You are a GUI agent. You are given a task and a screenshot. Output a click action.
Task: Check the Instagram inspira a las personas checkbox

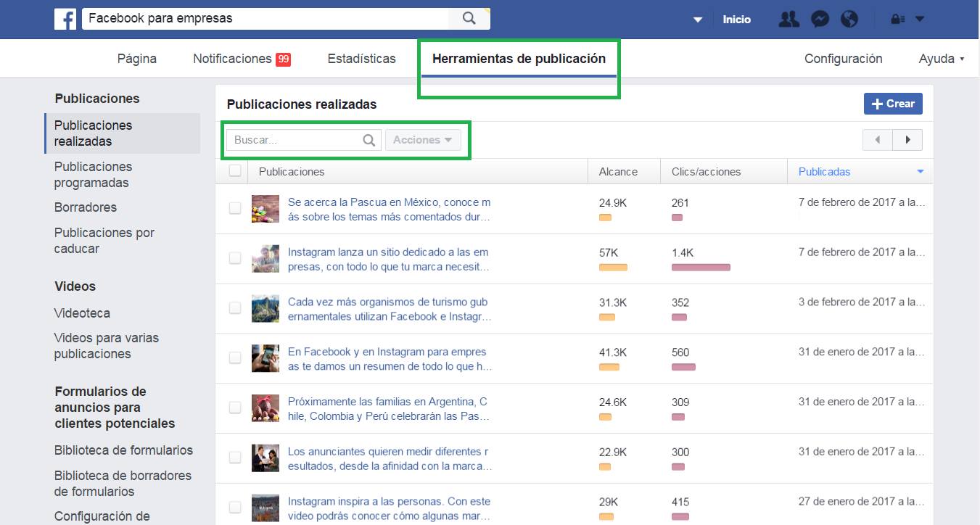[235, 507]
